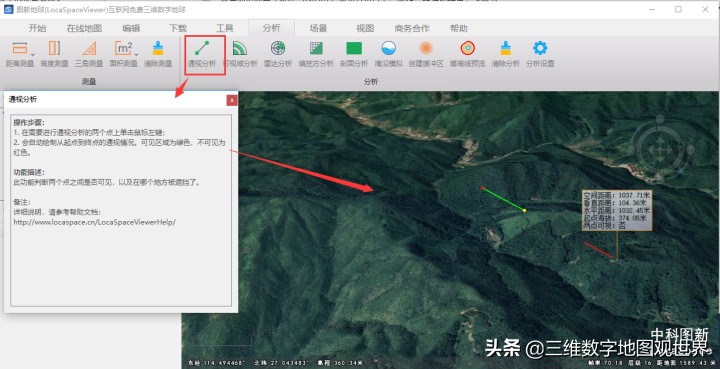
Task: Close the LocaSpaceViewer window
Action: pos(705,9)
